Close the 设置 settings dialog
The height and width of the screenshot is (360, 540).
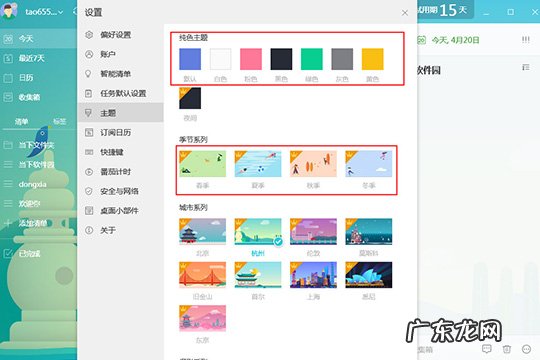pyautogui.click(x=405, y=13)
